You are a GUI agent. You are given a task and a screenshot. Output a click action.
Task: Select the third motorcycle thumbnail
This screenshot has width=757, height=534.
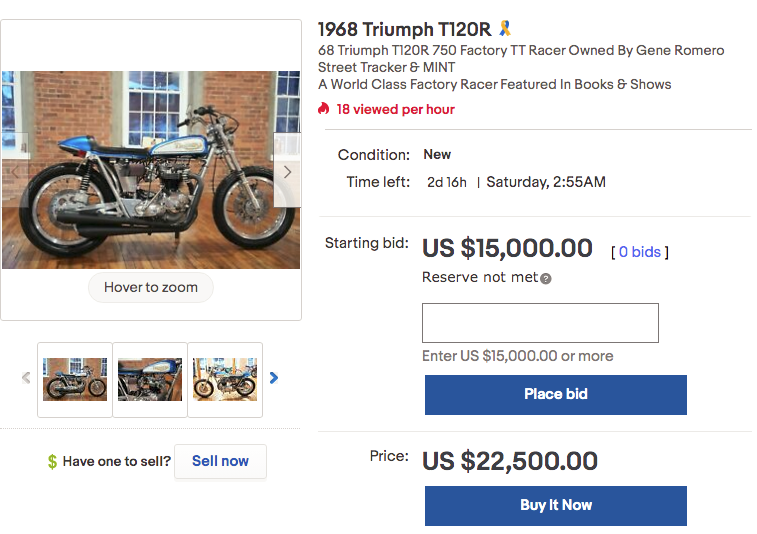click(225, 379)
